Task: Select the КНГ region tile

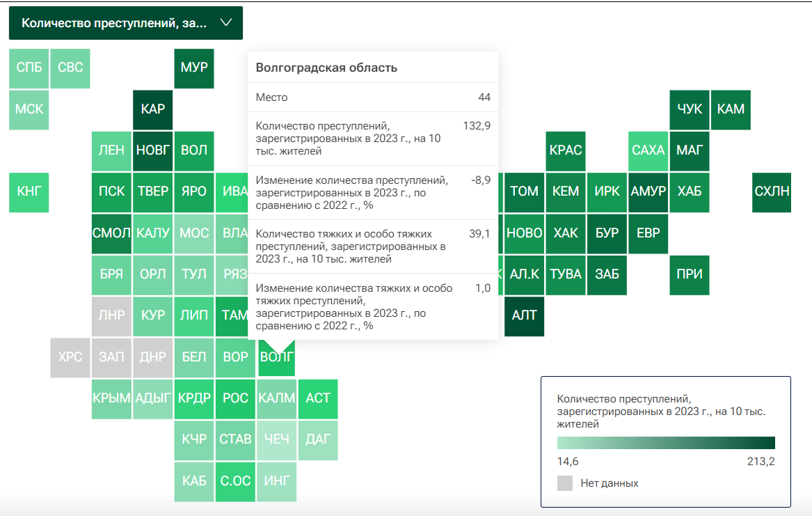Action: [29, 191]
